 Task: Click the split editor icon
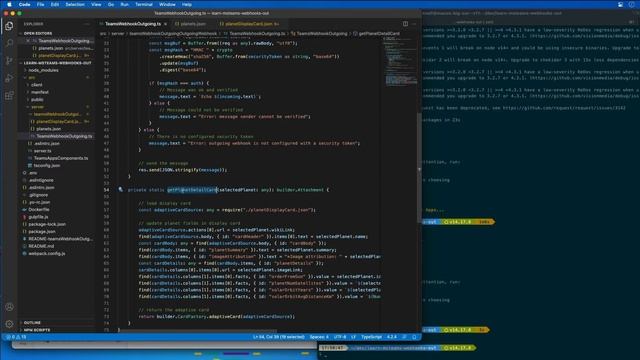(405, 24)
